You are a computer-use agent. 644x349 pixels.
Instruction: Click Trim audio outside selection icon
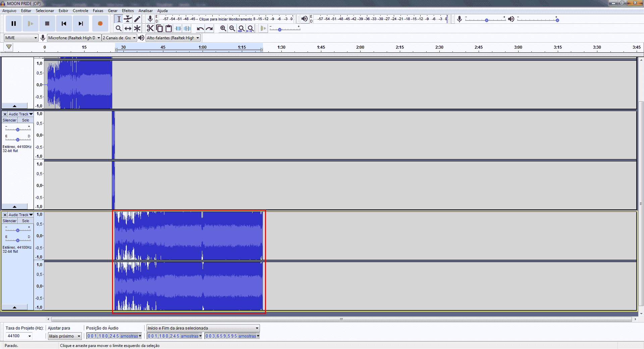pyautogui.click(x=178, y=29)
